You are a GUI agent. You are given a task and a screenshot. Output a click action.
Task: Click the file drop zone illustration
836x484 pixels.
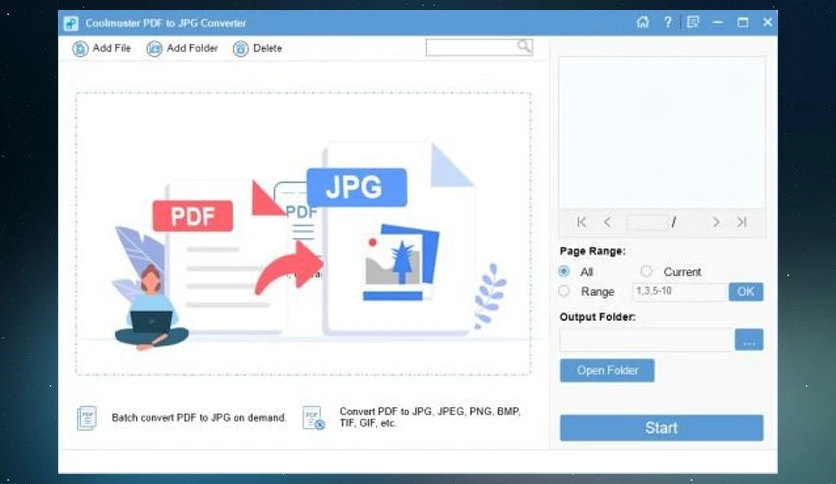click(303, 234)
